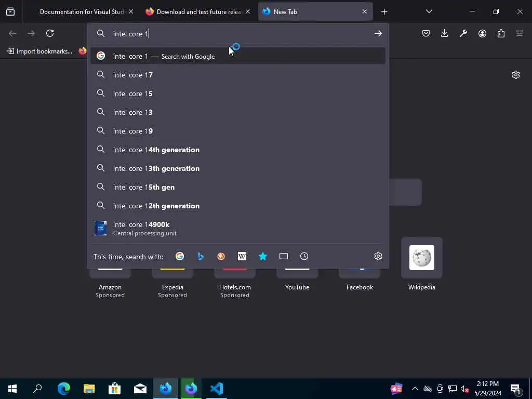This screenshot has width=532, height=399.
Task: Click Import bookmarks in bookmarks toolbar
Action: (x=39, y=51)
